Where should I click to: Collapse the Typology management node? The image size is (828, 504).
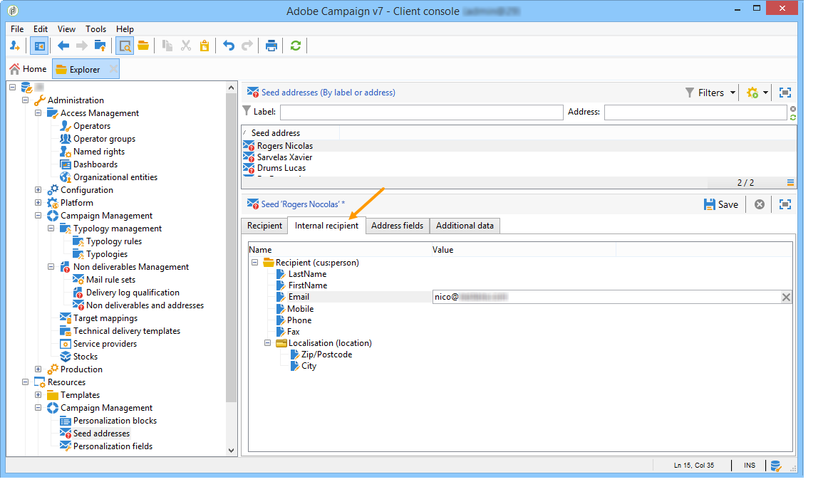pyautogui.click(x=51, y=228)
